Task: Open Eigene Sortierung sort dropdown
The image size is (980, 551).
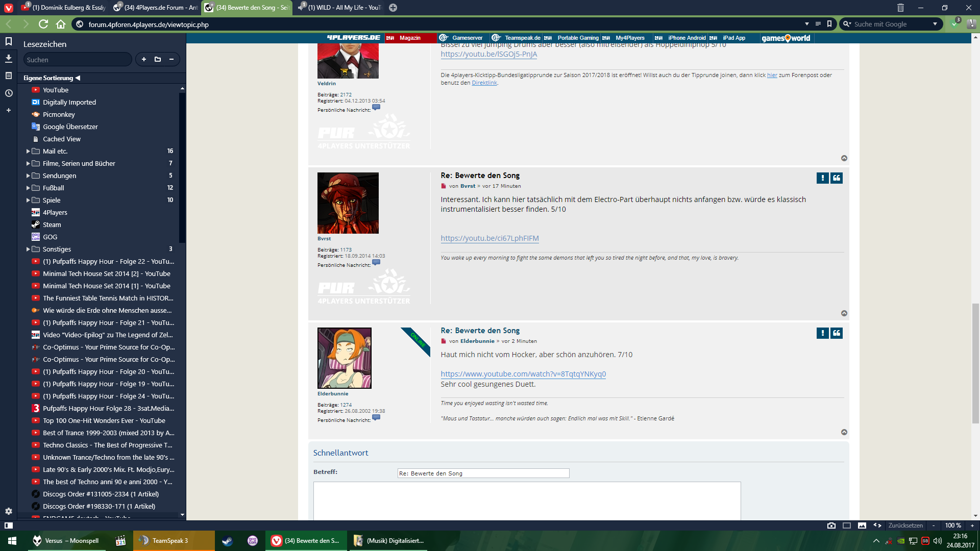Action: coord(52,78)
